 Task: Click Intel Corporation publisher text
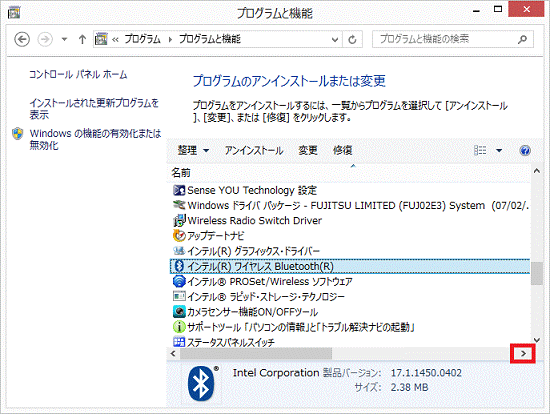[x=276, y=373]
